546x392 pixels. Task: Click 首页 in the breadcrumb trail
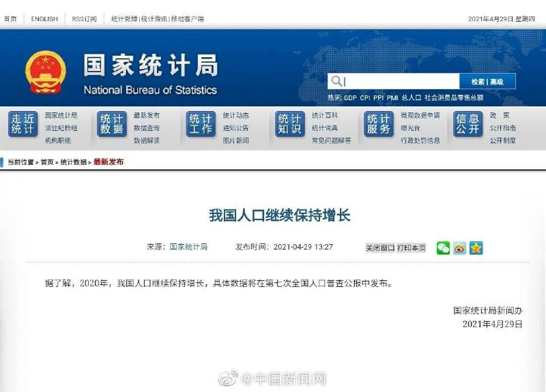point(47,162)
